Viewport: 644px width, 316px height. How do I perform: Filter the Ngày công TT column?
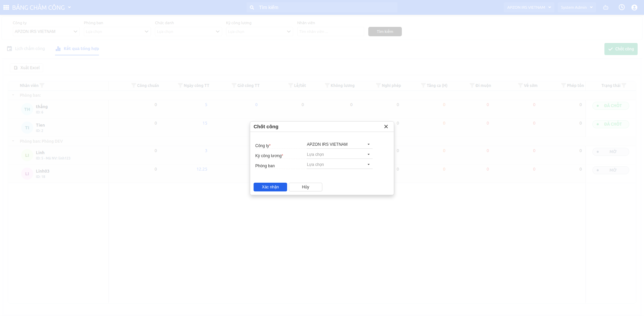pos(180,85)
